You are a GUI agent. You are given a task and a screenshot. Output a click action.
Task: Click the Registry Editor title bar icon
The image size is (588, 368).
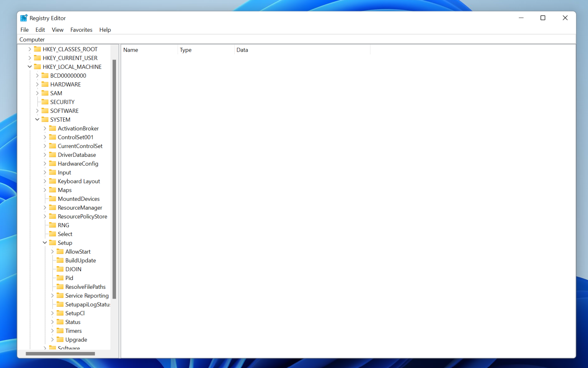pyautogui.click(x=23, y=18)
